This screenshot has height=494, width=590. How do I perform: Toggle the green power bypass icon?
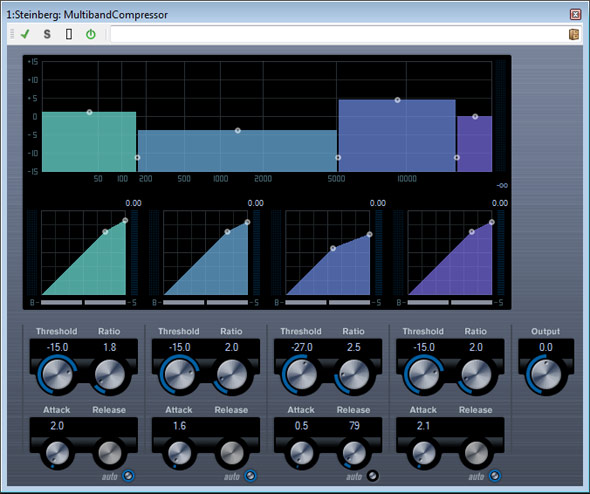91,34
